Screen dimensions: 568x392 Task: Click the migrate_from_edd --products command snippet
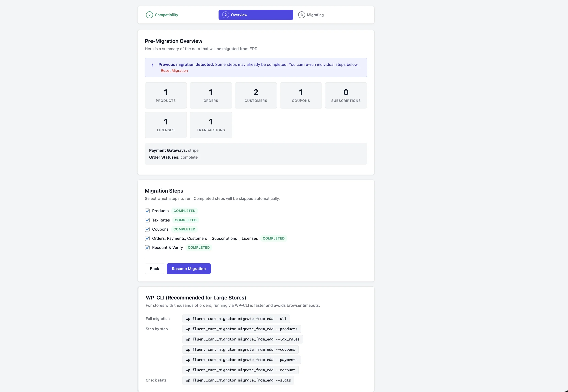pyautogui.click(x=241, y=329)
